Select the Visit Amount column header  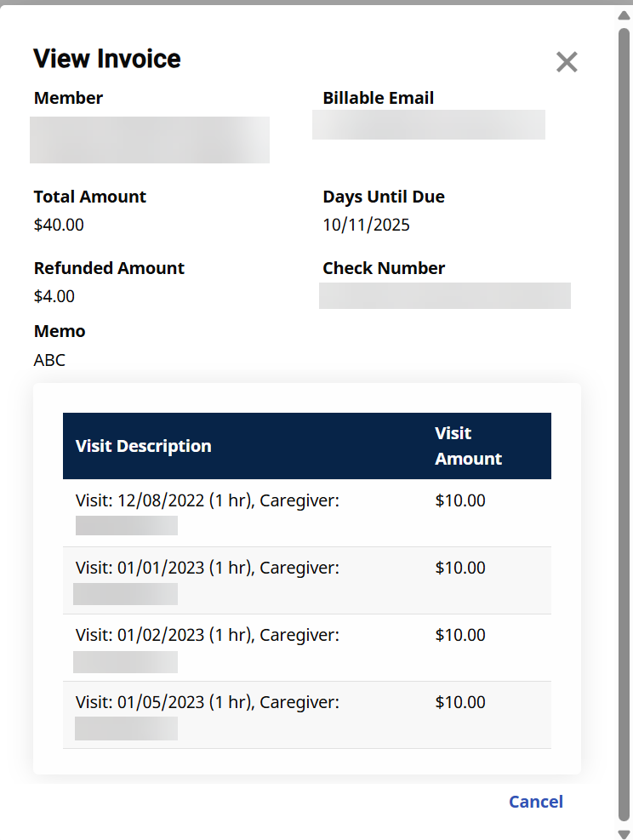[x=468, y=446]
